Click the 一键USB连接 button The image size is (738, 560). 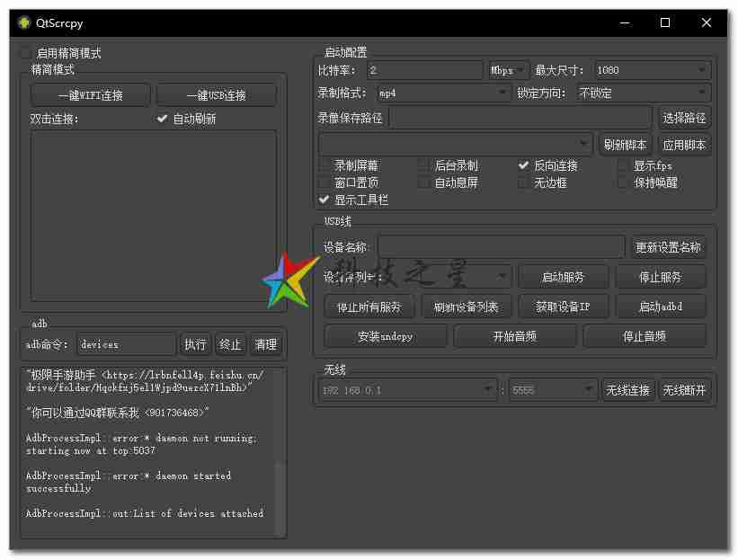tap(217, 94)
